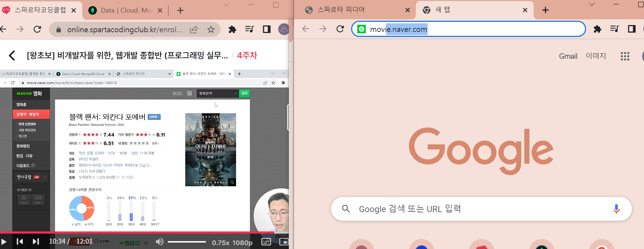Bookmark the spartacodingclub page
Screen dimensions: 644x249
click(211, 29)
